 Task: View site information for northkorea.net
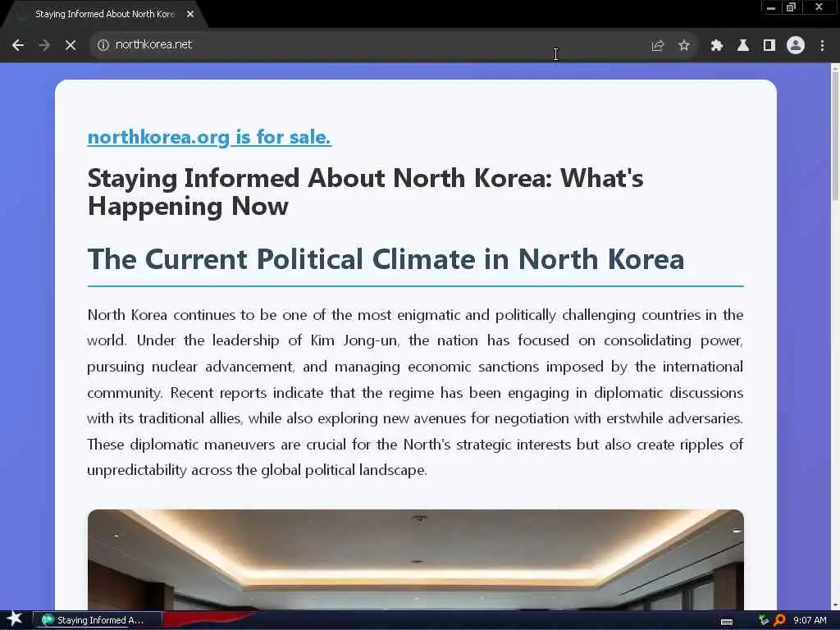click(x=103, y=45)
